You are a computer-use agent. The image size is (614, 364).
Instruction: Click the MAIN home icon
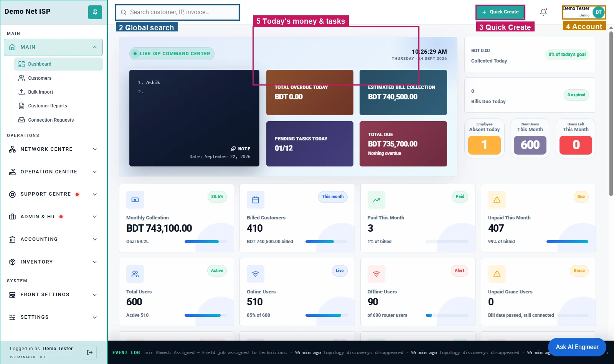(x=12, y=47)
